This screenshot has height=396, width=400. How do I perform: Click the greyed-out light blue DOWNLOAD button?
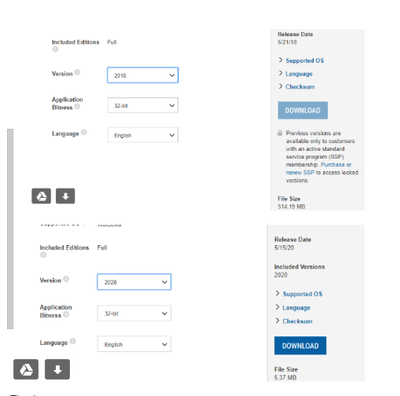[x=303, y=110]
